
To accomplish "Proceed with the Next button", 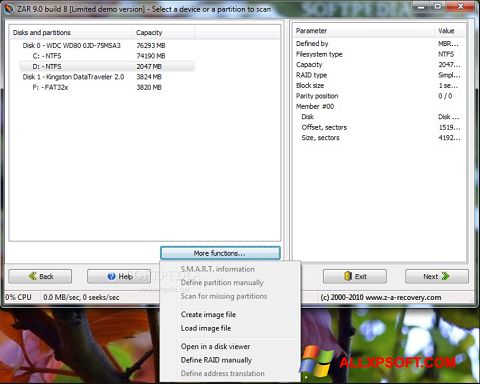I will pos(437,276).
